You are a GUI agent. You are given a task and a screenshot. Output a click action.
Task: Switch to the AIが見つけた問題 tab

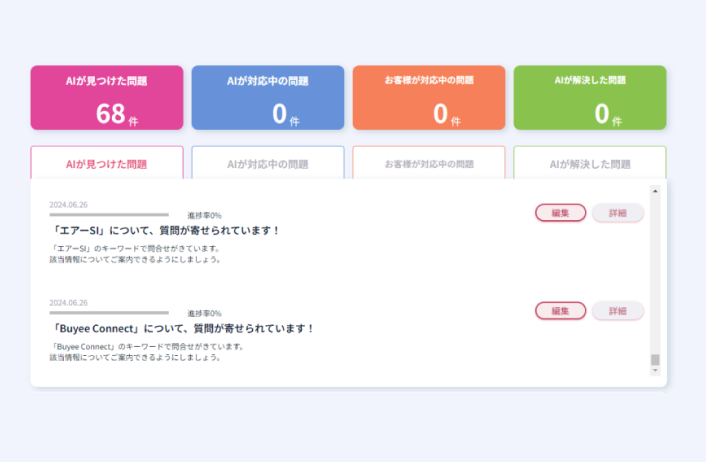(x=107, y=163)
